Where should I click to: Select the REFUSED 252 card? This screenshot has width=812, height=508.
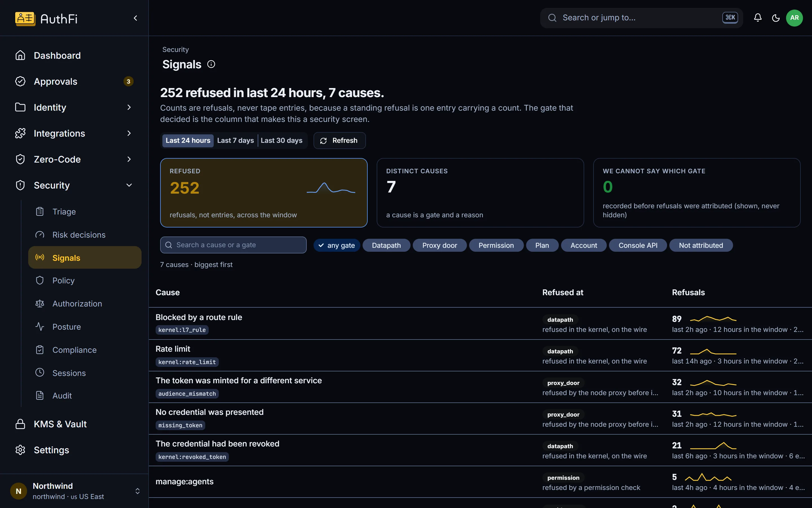point(264,193)
